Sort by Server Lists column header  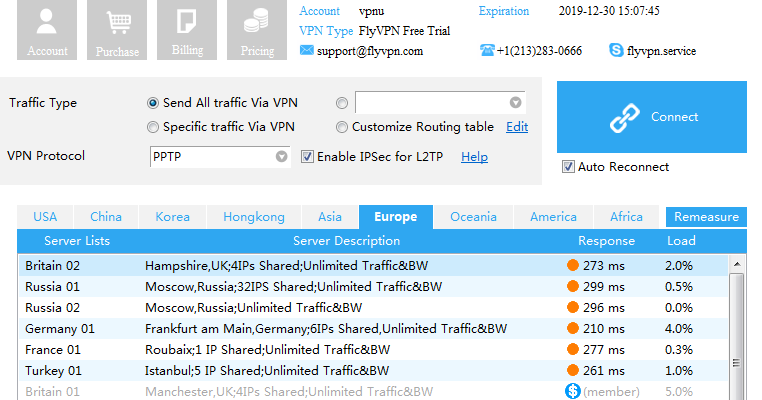point(77,241)
